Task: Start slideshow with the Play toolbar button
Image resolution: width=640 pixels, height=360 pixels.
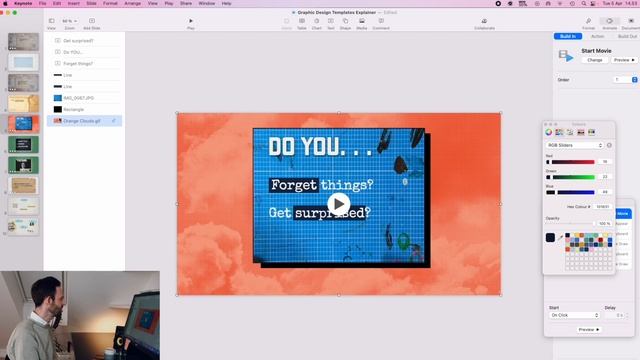Action: (191, 21)
